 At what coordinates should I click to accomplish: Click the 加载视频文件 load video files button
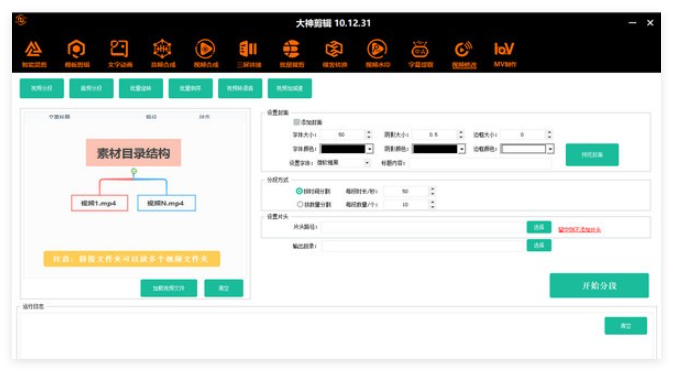click(169, 288)
